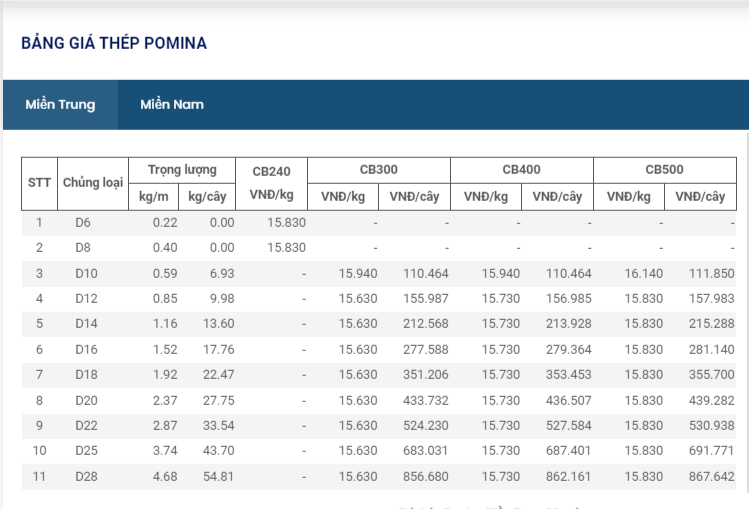Click the kg/m subheader
This screenshot has height=509, width=749.
(x=158, y=196)
